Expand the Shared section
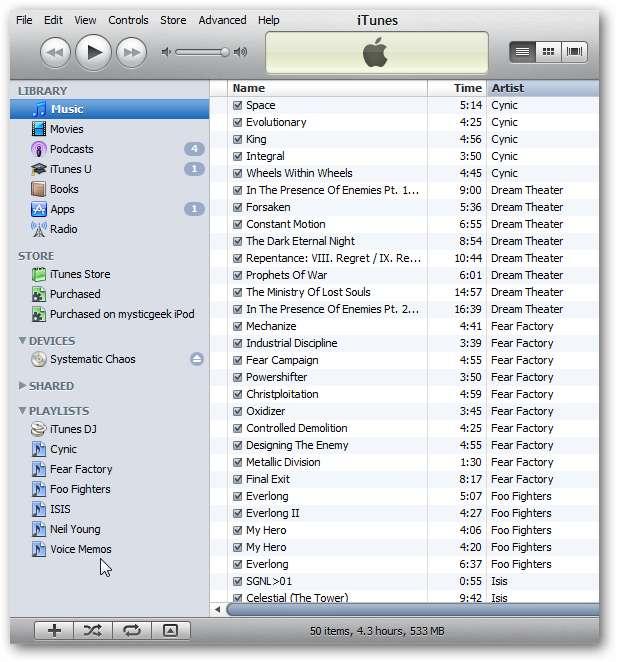The width and height of the screenshot is (617, 662). click(23, 385)
